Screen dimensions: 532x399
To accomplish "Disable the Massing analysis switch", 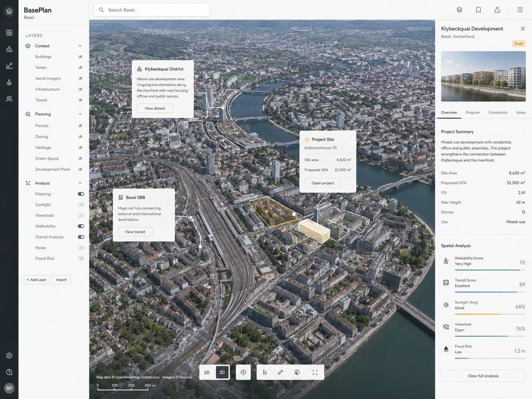I will 81,194.
